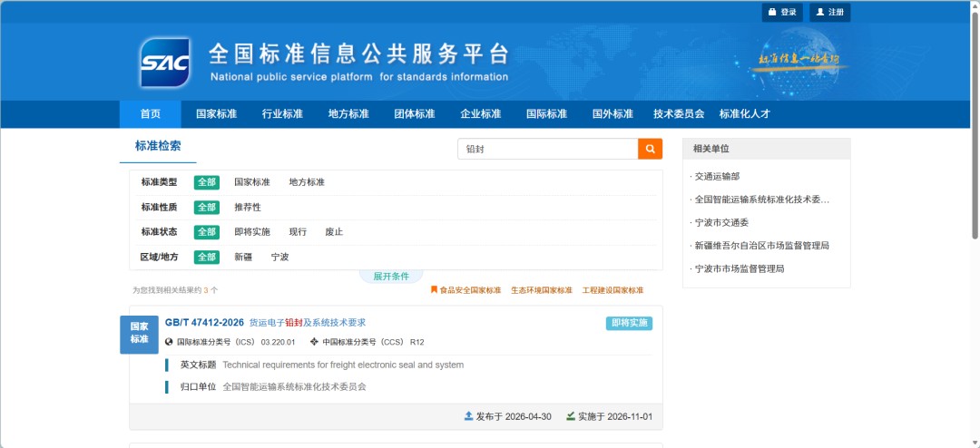
Task: Open 食品安全国家标准 link
Action: [470, 290]
